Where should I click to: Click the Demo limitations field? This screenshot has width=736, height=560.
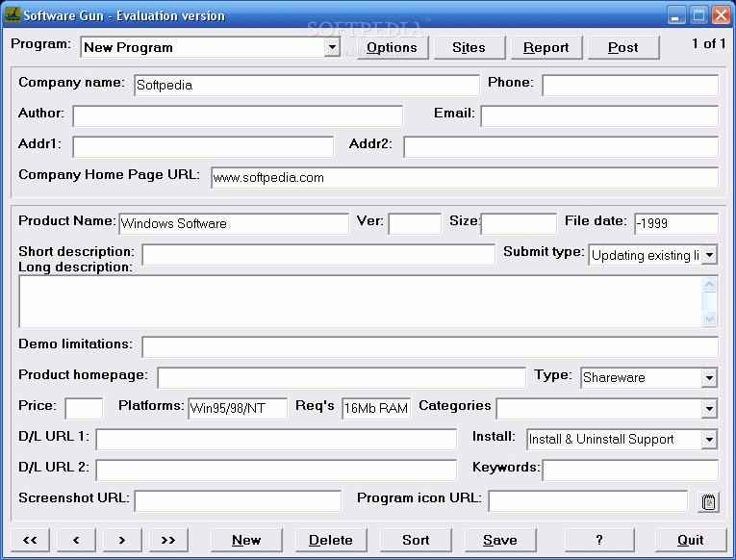pos(430,347)
